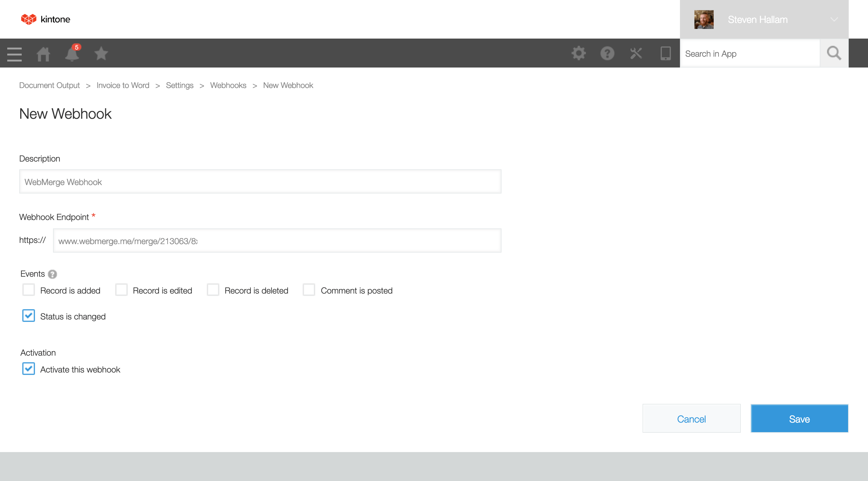Click the kintone logo
The width and height of the screenshot is (868, 481).
point(46,19)
